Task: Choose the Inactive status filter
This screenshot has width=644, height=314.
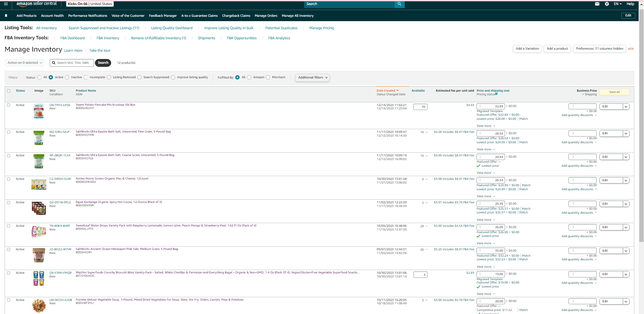Action: pos(67,77)
